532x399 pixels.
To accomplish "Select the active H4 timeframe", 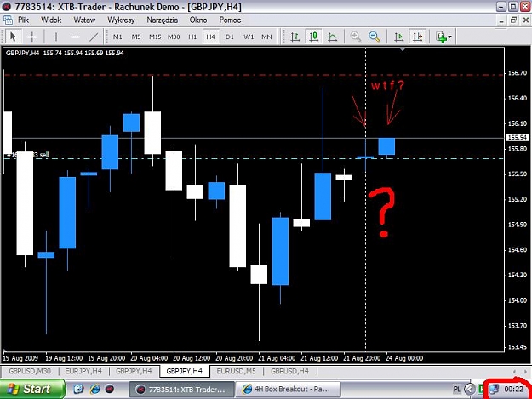I will click(x=211, y=37).
